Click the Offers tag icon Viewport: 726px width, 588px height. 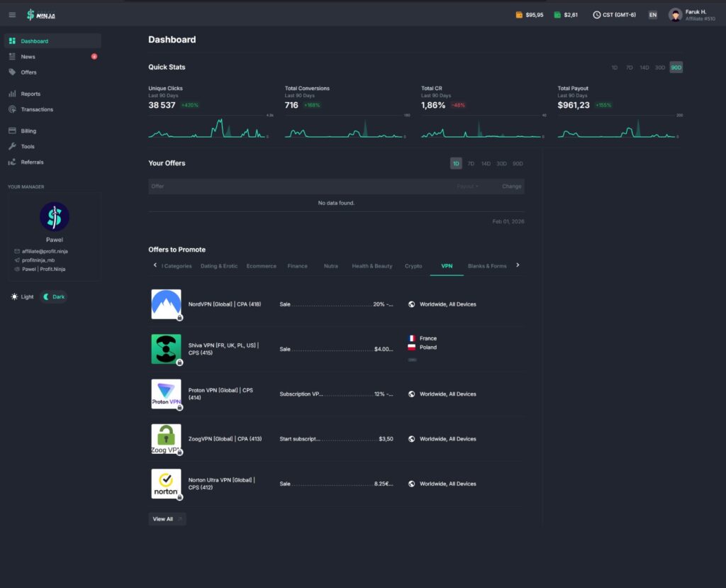pos(12,72)
